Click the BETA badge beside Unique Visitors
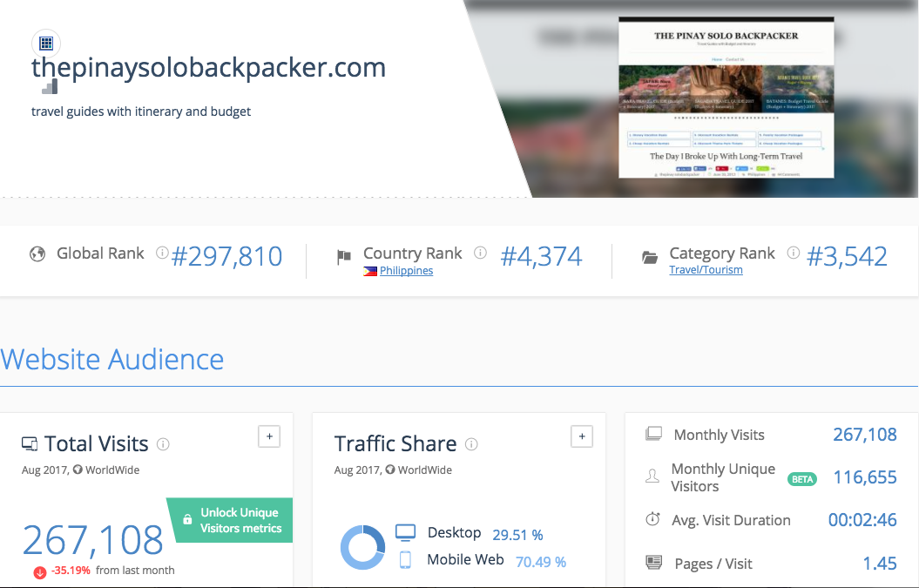The image size is (919, 588). coord(802,479)
